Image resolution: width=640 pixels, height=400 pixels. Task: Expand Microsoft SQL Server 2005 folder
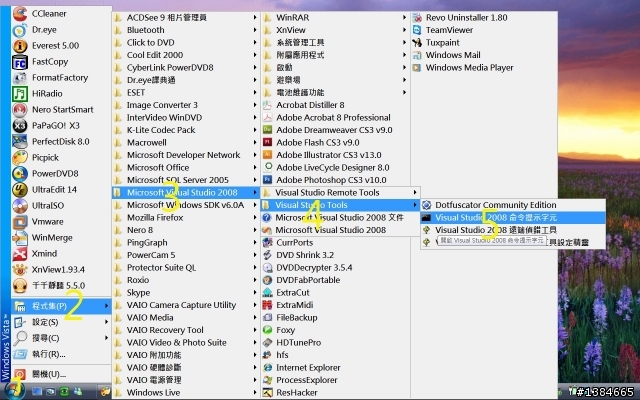point(186,180)
